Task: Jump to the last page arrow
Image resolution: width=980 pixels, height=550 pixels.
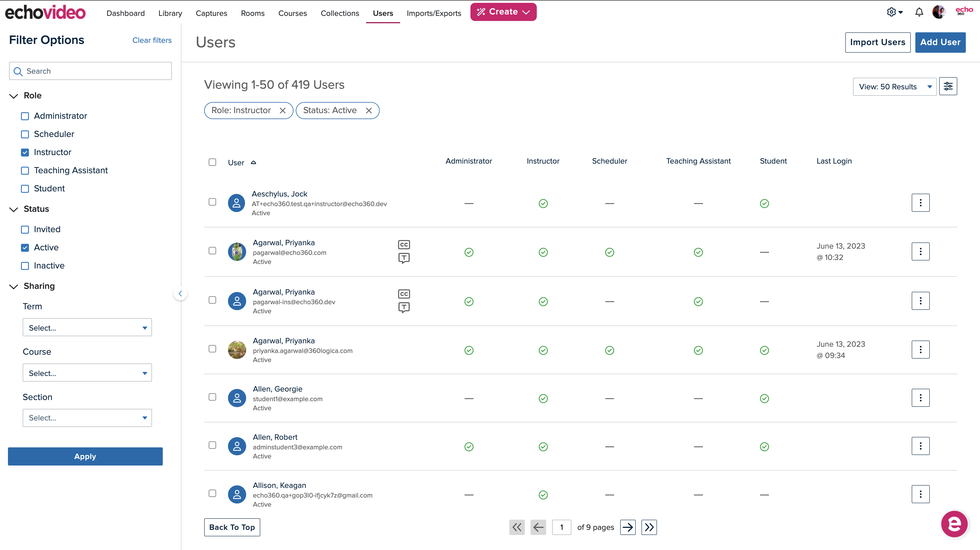Action: (x=649, y=527)
